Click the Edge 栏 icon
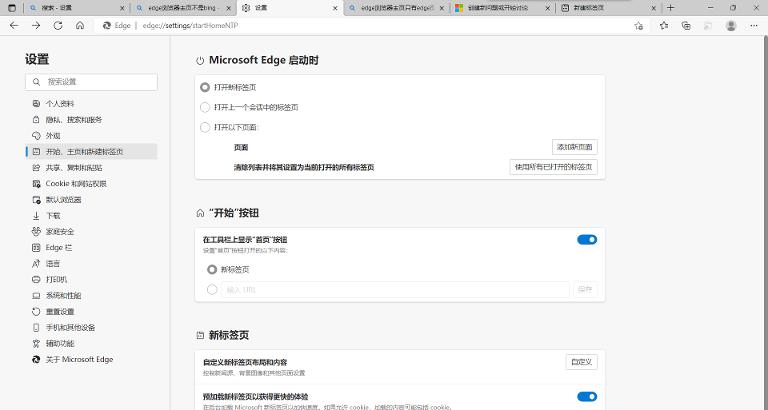Image resolution: width=768 pixels, height=410 pixels. 36,247
